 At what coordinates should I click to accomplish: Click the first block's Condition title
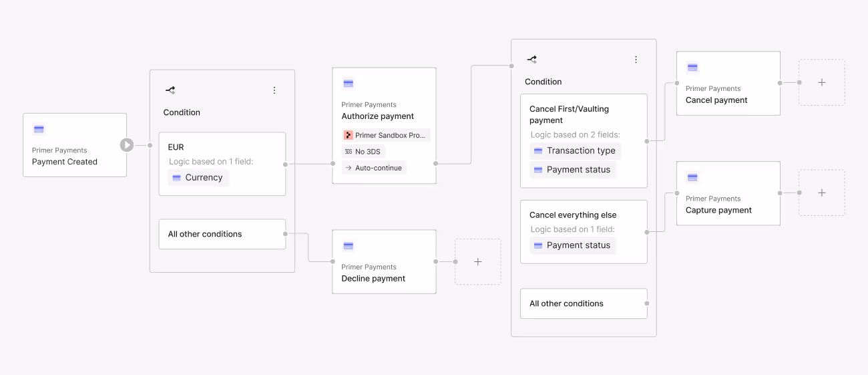point(182,112)
